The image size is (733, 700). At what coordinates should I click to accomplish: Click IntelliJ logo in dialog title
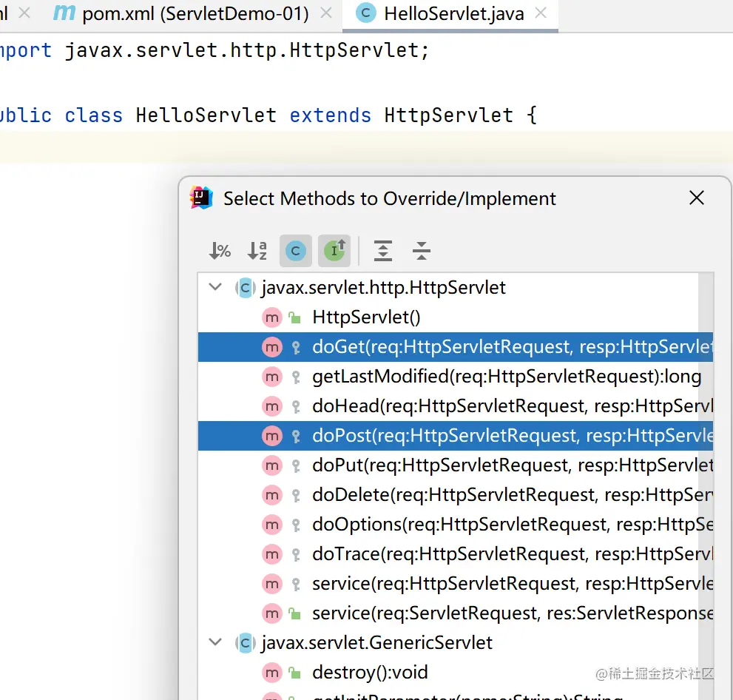(x=201, y=198)
